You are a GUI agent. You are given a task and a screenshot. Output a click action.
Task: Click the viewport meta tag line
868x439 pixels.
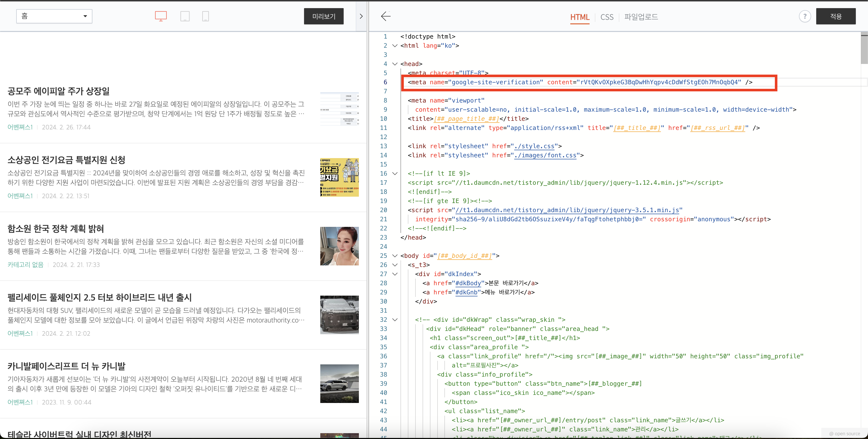(446, 100)
